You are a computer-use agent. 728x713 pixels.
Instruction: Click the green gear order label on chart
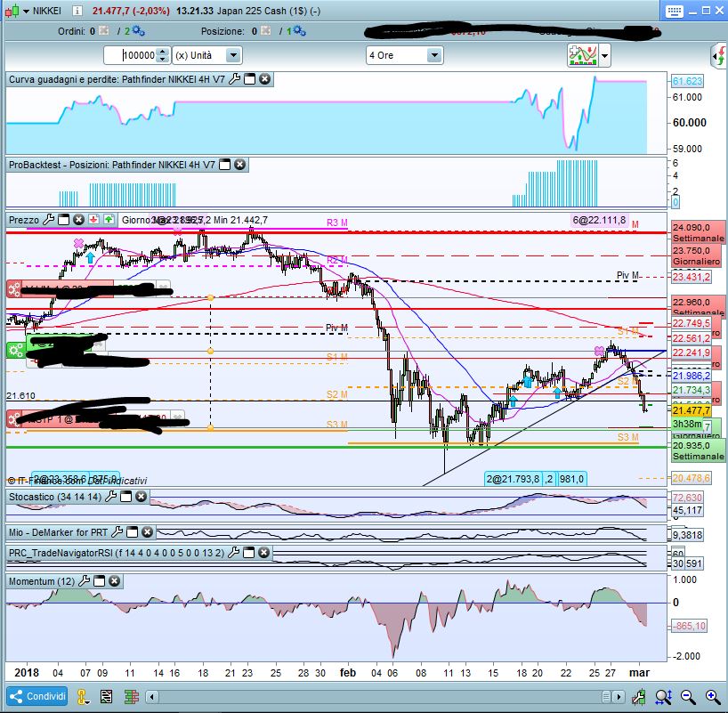click(x=16, y=350)
